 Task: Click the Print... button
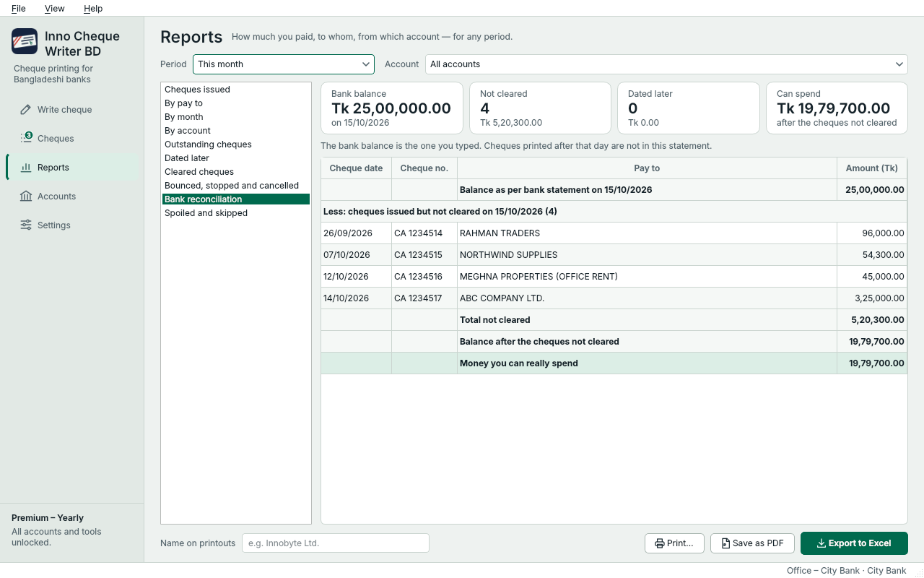674,543
